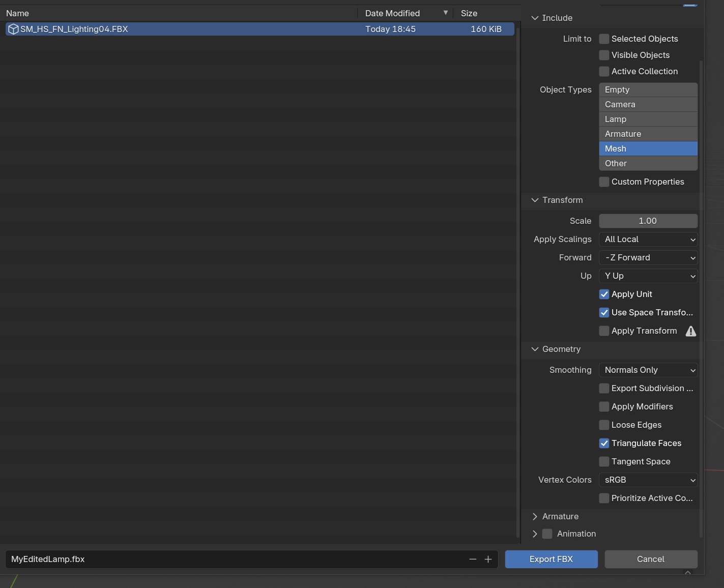The height and width of the screenshot is (588, 724).
Task: Enable Visible Objects checkbox
Action: [x=604, y=55]
